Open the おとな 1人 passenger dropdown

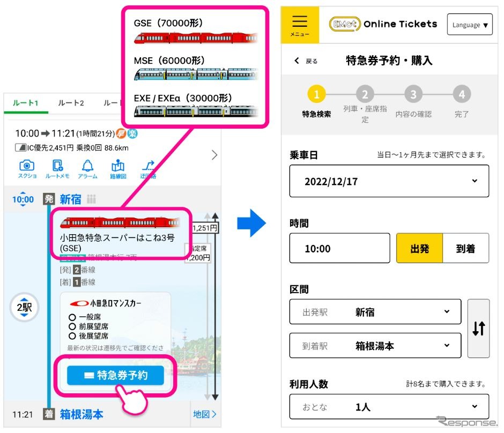(389, 407)
